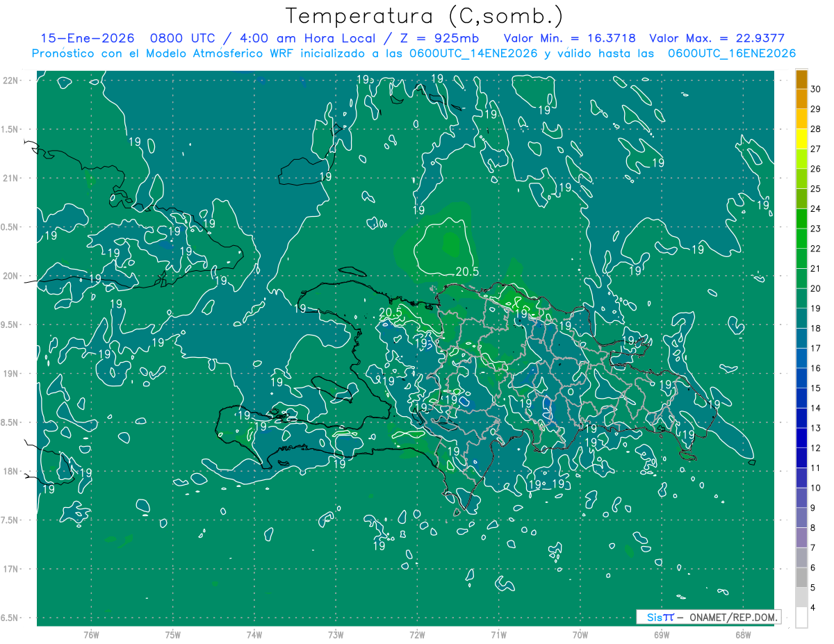Click the yellow swatch between 27 and 28
834x644 pixels.
[x=802, y=138]
